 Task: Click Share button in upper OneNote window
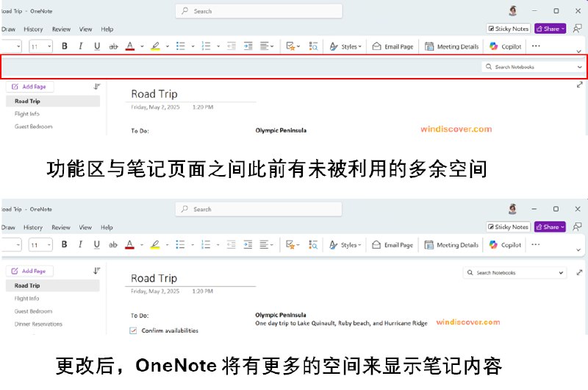pos(550,29)
